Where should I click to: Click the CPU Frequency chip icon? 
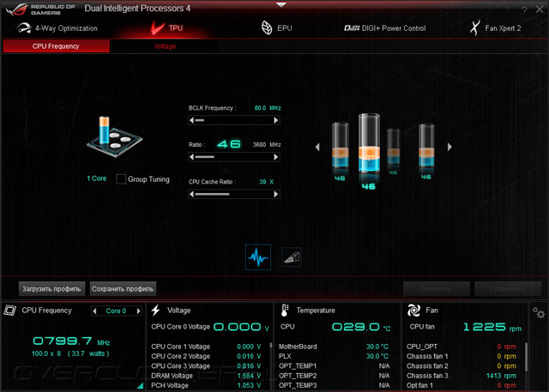coord(10,311)
